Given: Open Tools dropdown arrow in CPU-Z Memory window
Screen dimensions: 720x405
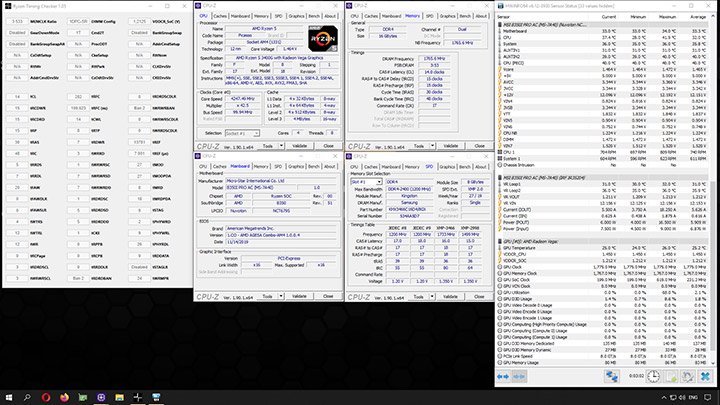Looking at the screenshot, I should (432, 146).
